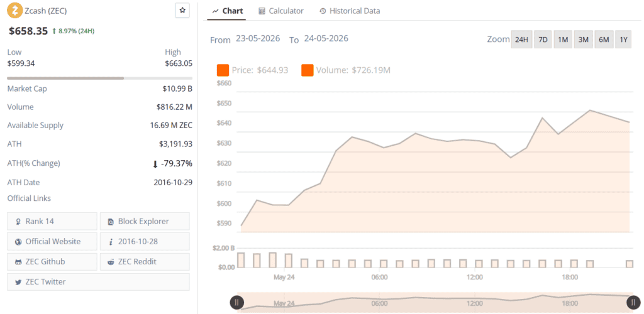The width and height of the screenshot is (644, 314).
Task: Set zoom to 7D
Action: pos(543,40)
